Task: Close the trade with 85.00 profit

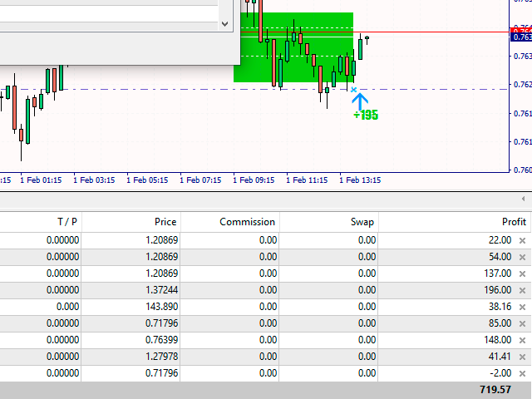Action: coord(522,324)
